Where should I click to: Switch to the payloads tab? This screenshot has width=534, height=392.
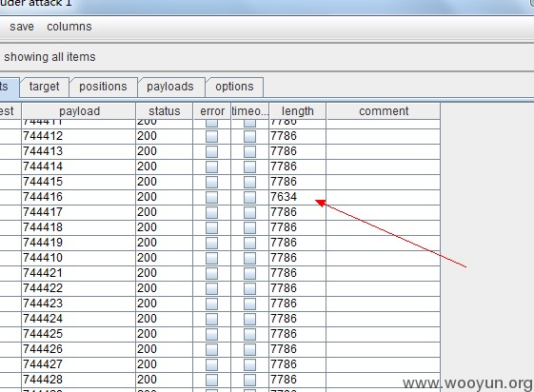click(170, 87)
